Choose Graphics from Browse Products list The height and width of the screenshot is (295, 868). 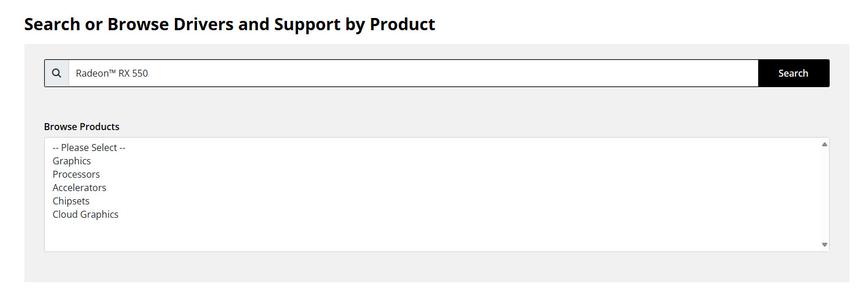point(72,161)
